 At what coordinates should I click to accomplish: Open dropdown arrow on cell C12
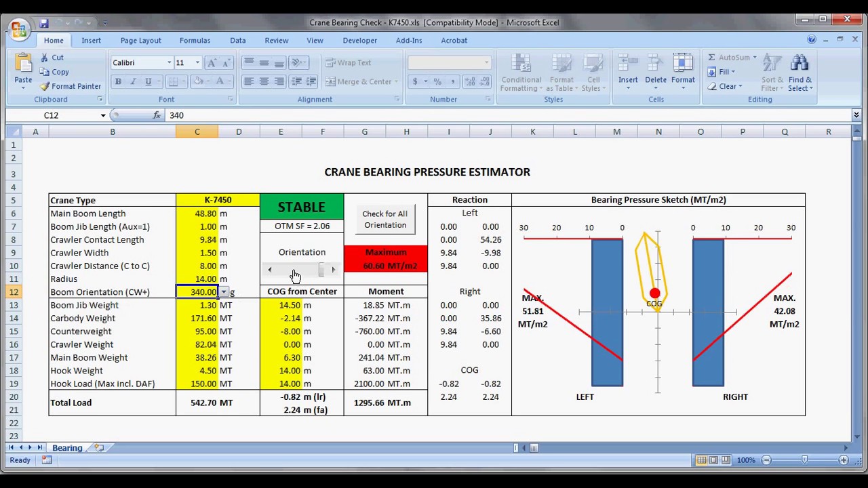pos(224,292)
